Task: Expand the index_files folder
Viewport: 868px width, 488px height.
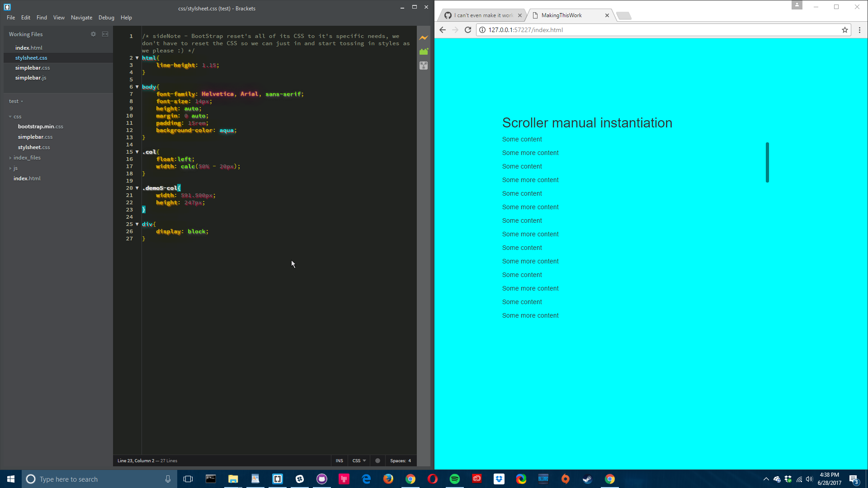Action: [10, 158]
